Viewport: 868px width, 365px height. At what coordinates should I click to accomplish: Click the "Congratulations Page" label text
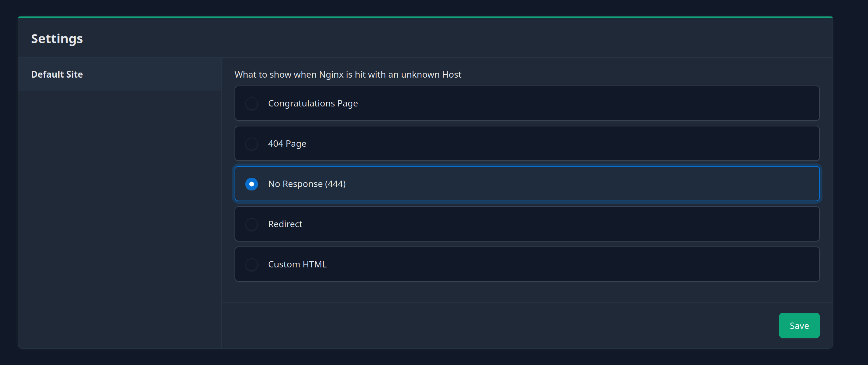click(x=313, y=104)
